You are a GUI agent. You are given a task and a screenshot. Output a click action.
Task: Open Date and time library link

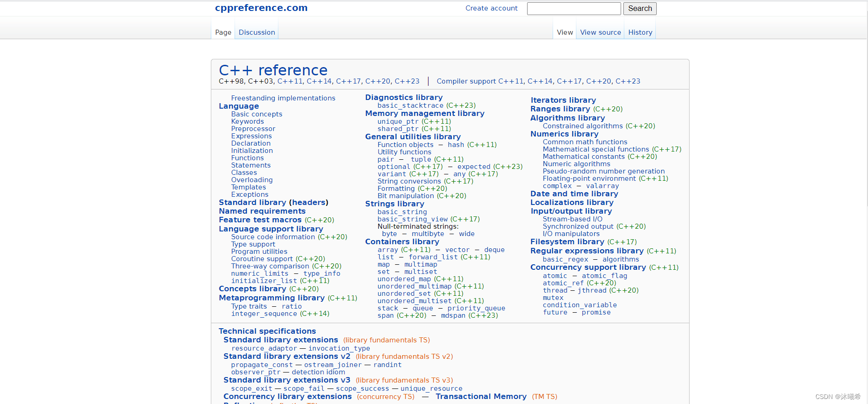574,194
